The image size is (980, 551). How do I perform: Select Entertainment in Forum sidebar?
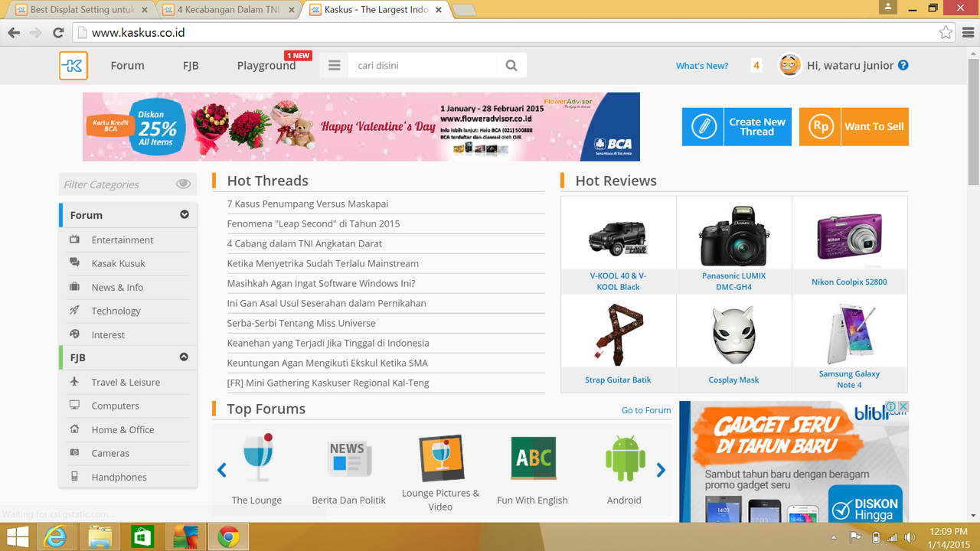[x=122, y=240]
